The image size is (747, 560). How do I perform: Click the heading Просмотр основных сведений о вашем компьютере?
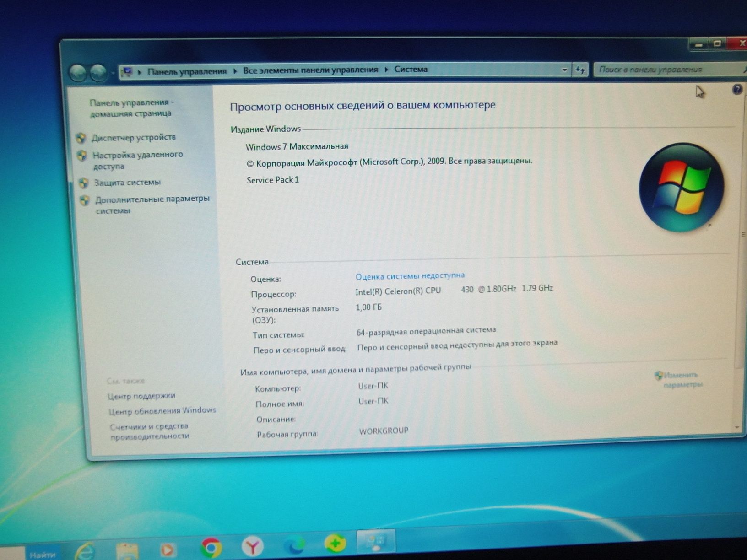[363, 106]
